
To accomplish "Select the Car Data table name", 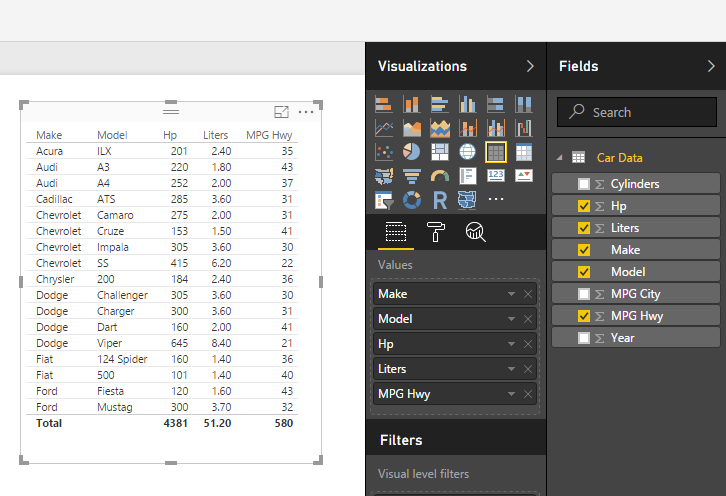I will pyautogui.click(x=620, y=157).
